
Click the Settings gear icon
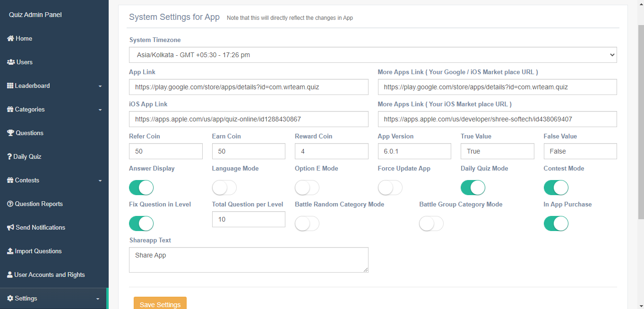click(10, 298)
